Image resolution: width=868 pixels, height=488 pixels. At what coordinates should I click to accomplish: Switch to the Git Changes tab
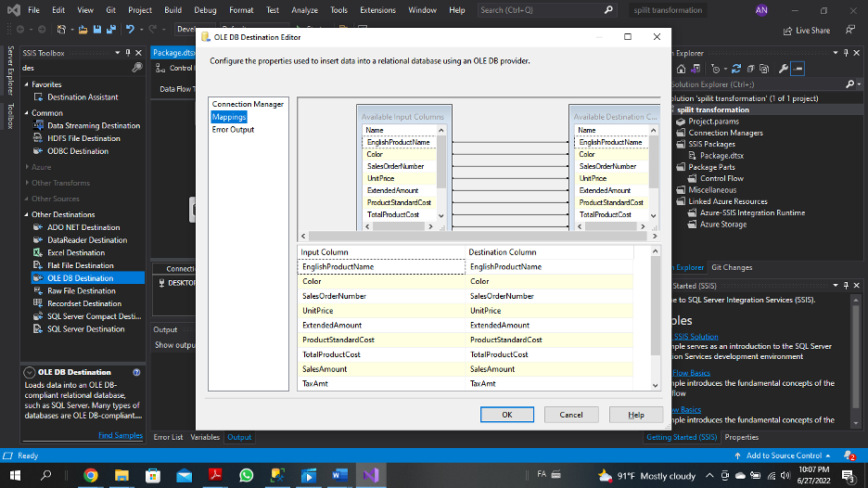coord(732,267)
